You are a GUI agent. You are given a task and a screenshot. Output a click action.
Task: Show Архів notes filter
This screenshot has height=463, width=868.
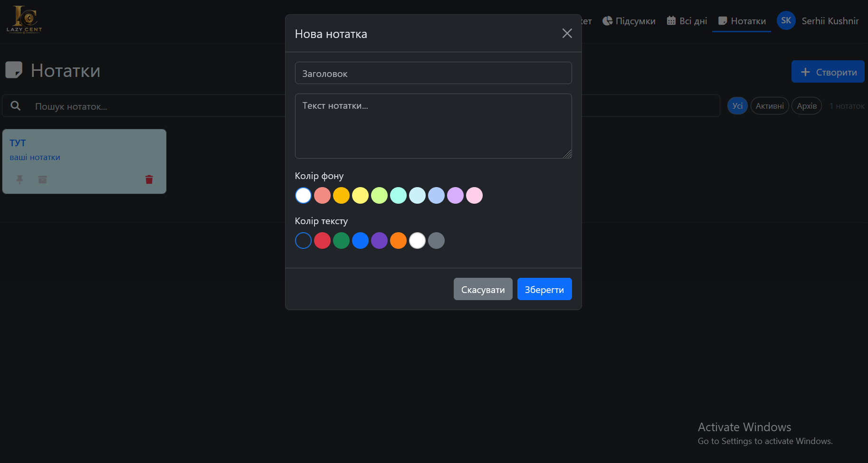point(807,105)
